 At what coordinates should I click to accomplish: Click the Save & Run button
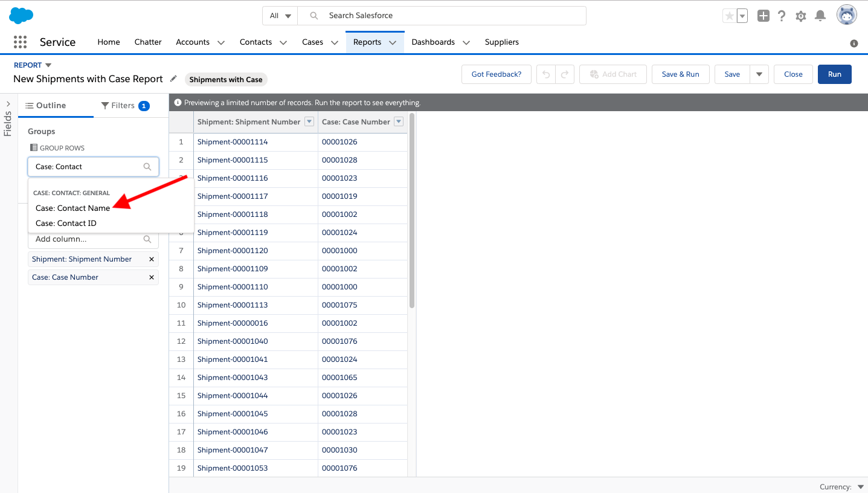(680, 74)
